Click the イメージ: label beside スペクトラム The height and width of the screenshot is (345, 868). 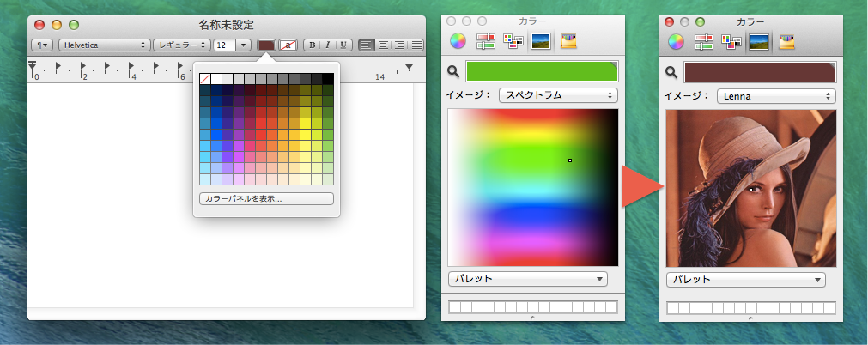point(468,95)
